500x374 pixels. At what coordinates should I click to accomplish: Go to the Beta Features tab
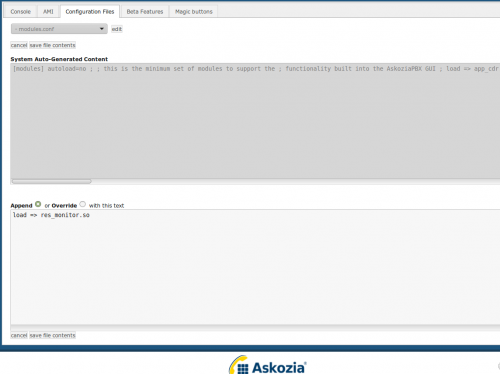[145, 12]
